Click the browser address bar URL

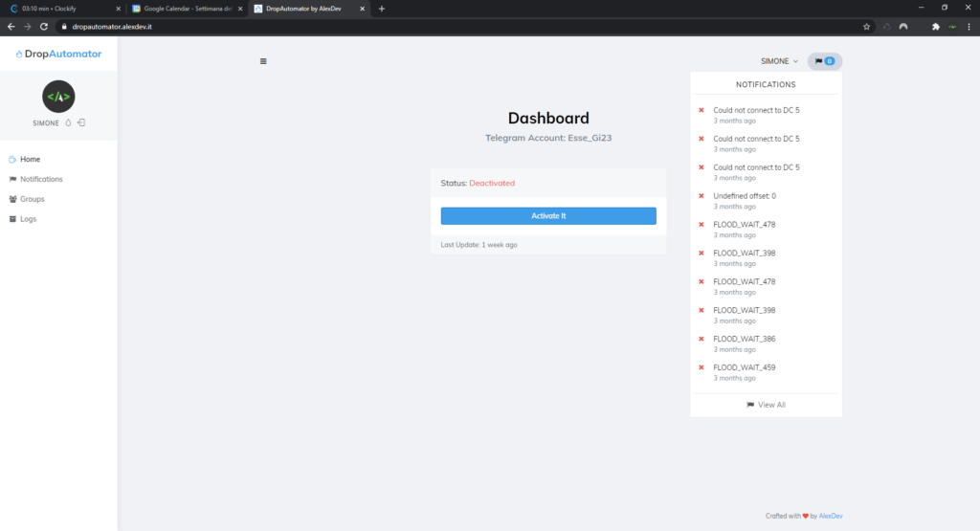[112, 27]
